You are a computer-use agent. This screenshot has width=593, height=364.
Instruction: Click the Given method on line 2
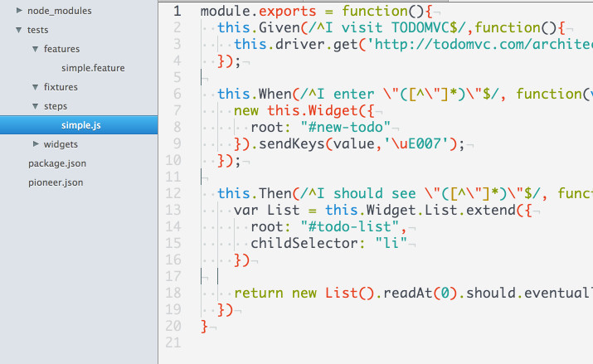point(279,27)
